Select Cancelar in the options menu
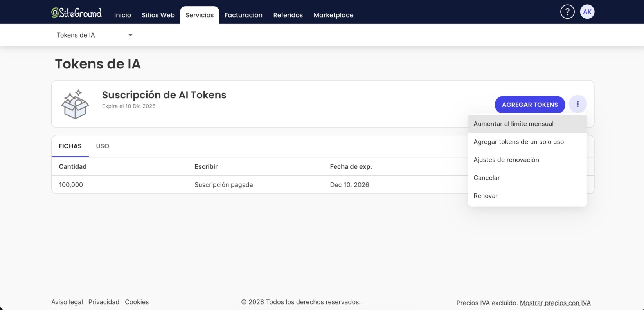This screenshot has width=644, height=310. click(527, 178)
